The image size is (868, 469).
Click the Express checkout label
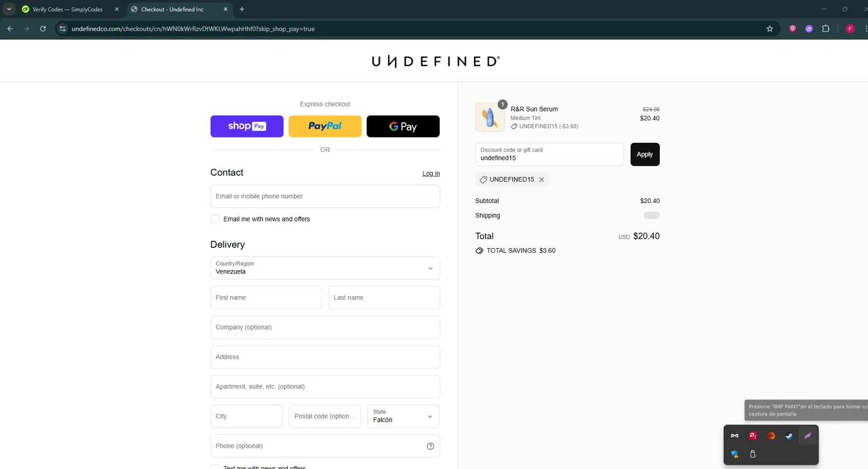click(x=325, y=104)
